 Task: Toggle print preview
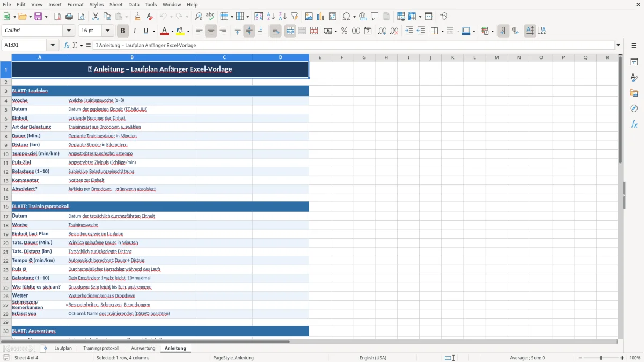(x=81, y=17)
